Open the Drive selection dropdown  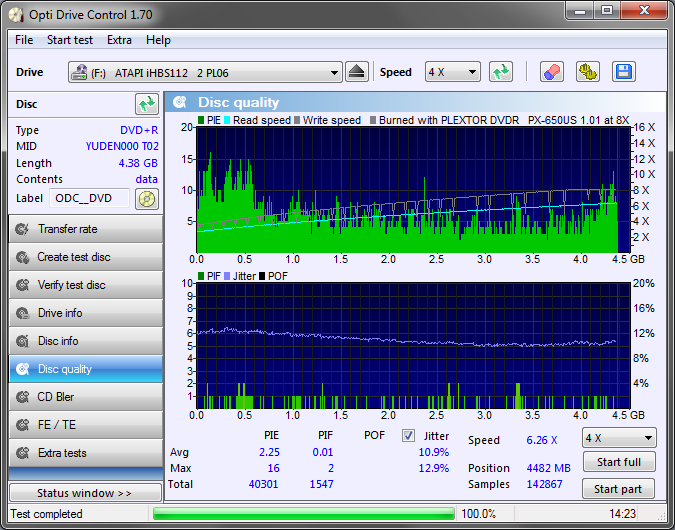coord(205,72)
